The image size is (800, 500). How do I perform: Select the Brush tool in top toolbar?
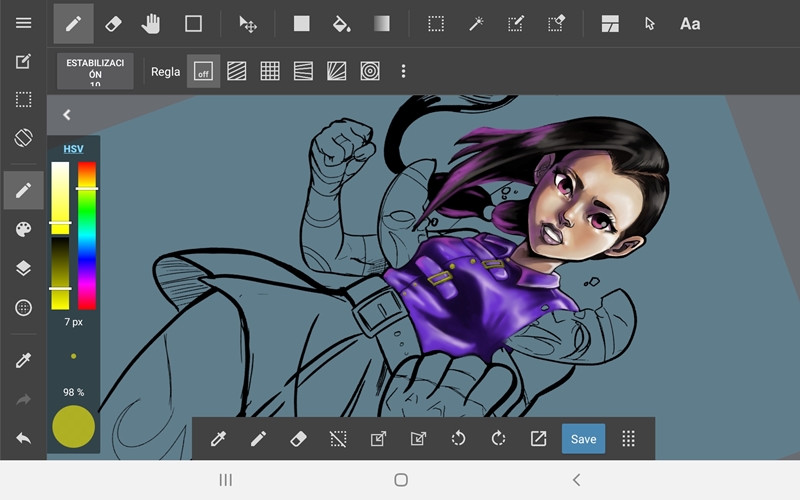[73, 23]
